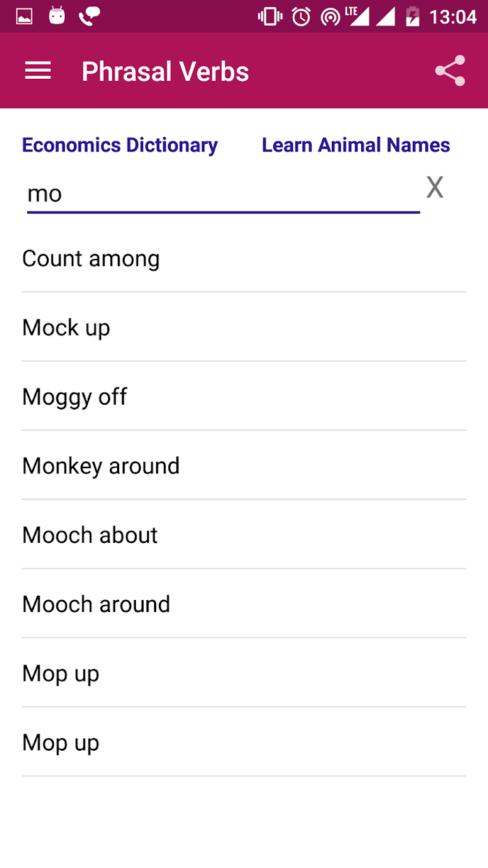View 'Mooch about' definition
This screenshot has width=488, height=868.
pos(244,534)
